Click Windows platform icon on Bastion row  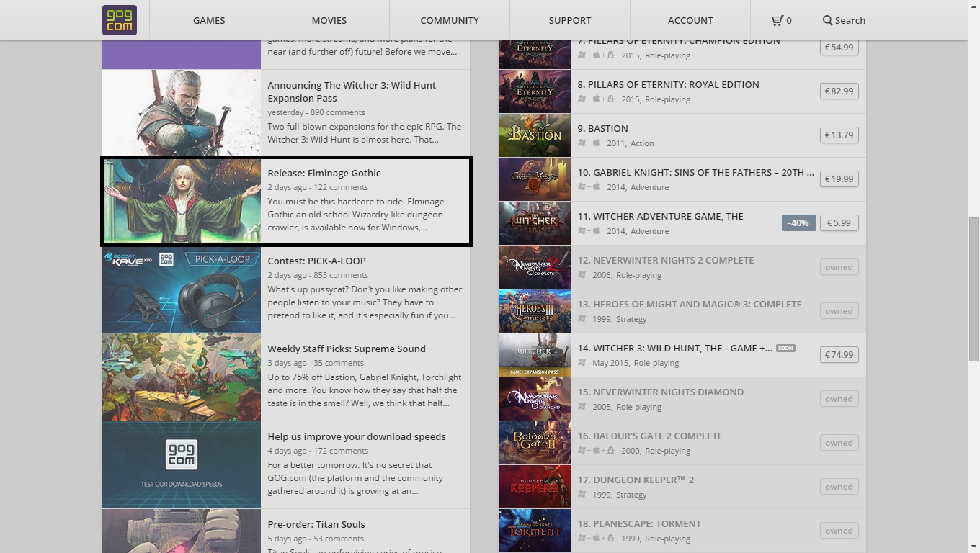coord(582,143)
